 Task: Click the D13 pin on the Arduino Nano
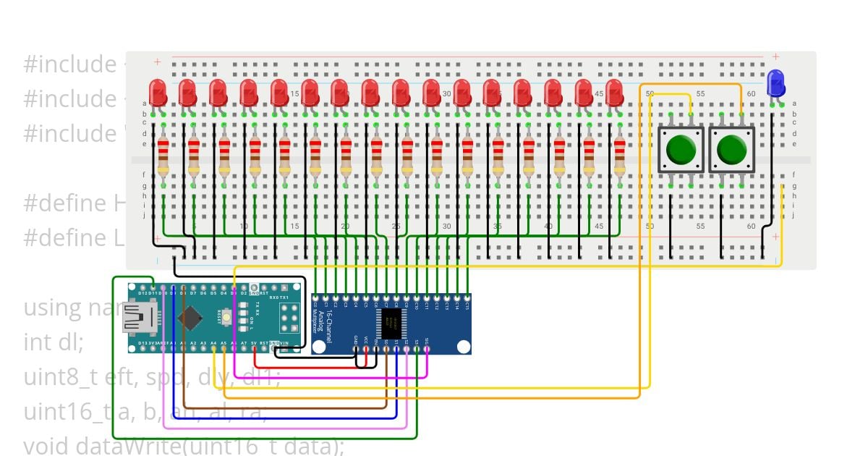tap(142, 348)
